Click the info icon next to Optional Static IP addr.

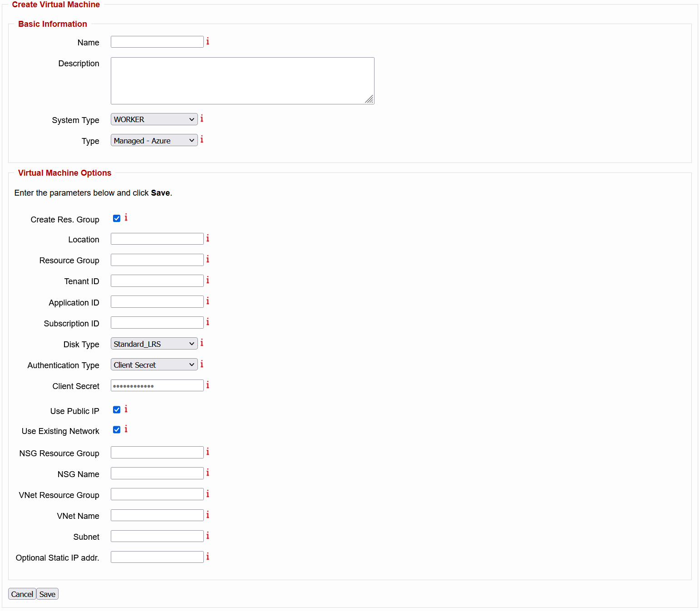pyautogui.click(x=208, y=556)
